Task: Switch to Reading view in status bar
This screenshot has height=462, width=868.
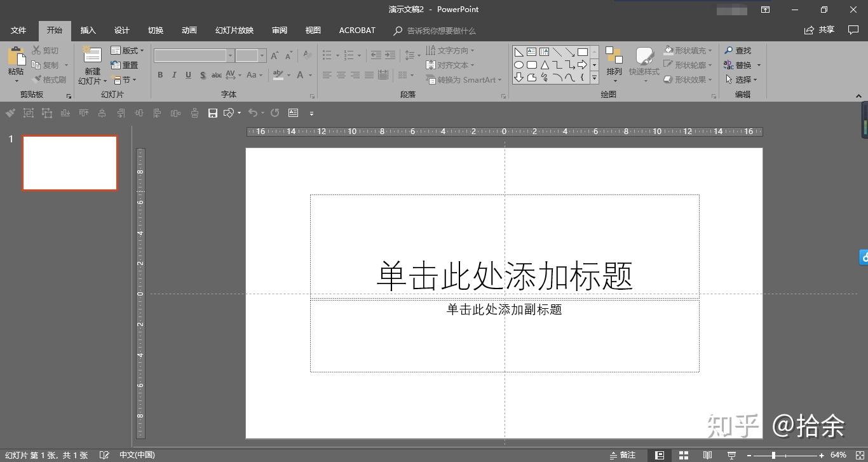Action: [707, 455]
